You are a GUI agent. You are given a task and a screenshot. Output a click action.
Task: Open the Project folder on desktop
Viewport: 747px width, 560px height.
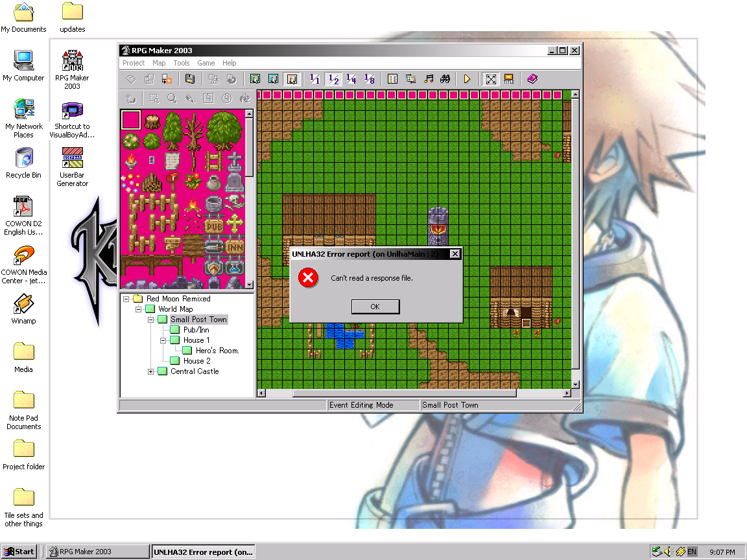(23, 455)
